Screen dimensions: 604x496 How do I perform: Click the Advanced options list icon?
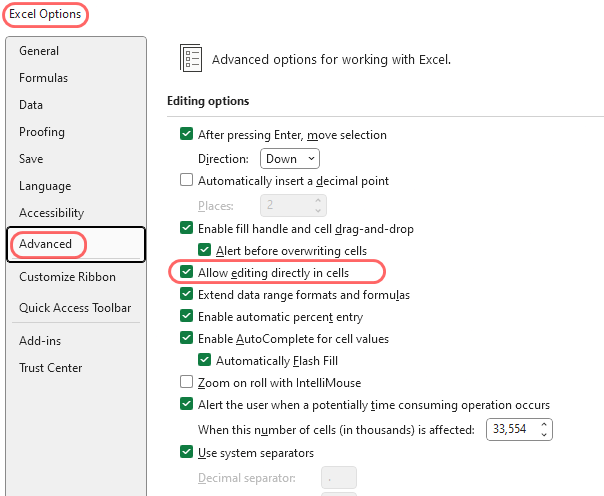tap(191, 58)
